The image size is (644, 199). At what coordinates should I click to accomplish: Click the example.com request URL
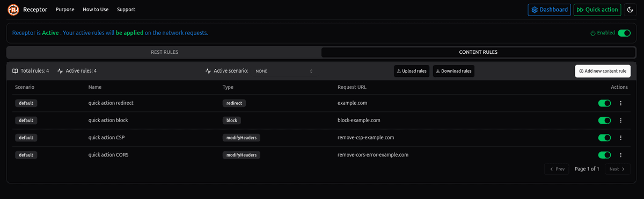pos(353,103)
